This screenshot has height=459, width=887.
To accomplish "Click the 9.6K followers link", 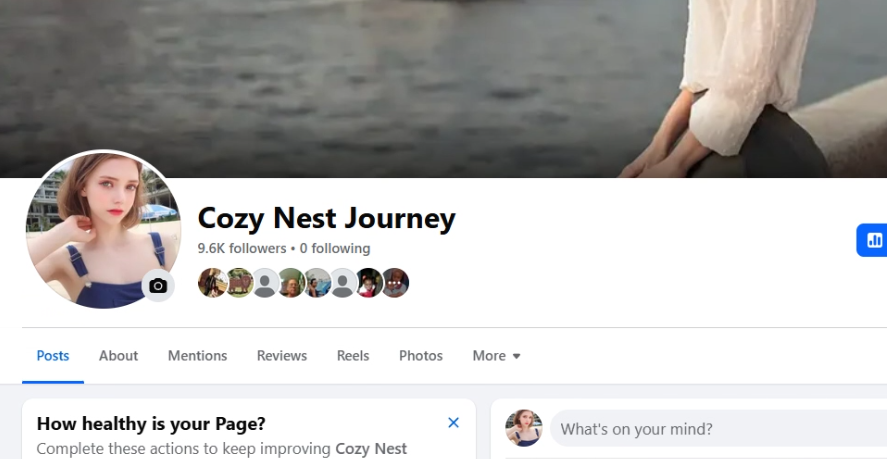I will 241,248.
